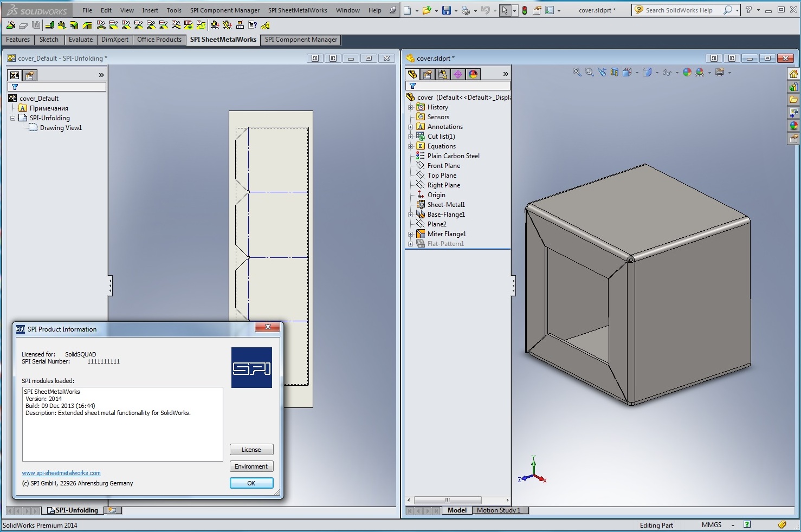Switch to the FeatureManager design tree tab
Viewport: 801px width, 532px height.
[x=412, y=74]
